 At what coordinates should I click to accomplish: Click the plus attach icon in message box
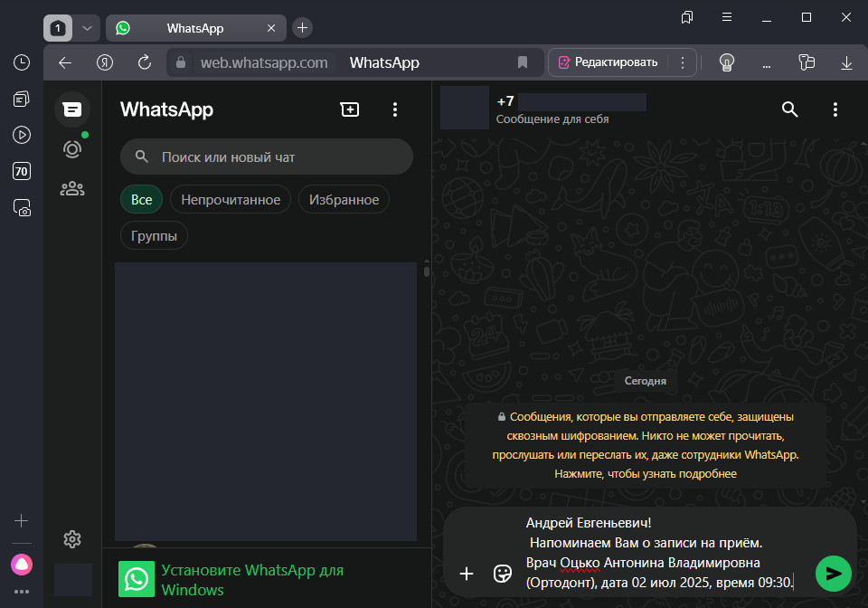[x=467, y=574]
